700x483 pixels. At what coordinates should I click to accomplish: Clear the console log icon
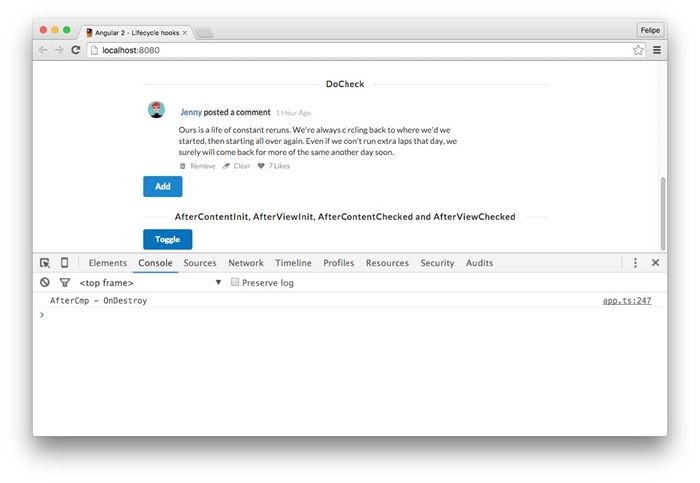[45, 283]
